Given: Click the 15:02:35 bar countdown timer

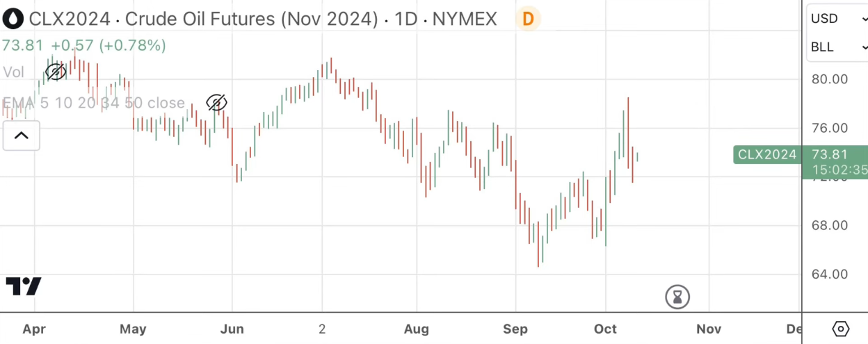Looking at the screenshot, I should (834, 170).
